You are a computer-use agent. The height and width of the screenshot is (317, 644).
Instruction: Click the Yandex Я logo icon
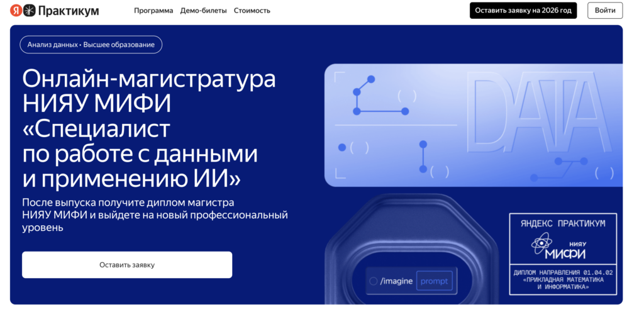[16, 11]
